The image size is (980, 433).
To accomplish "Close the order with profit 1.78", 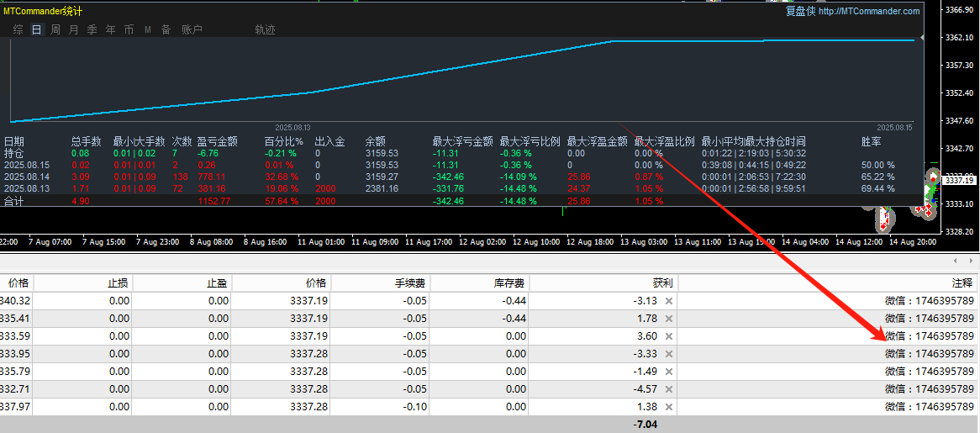I will 668,318.
